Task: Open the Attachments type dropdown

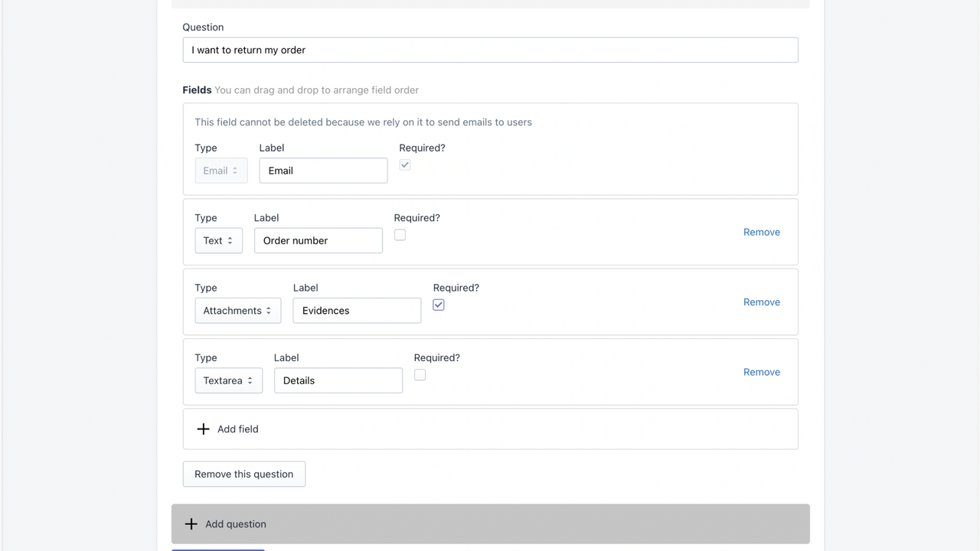Action: pyautogui.click(x=237, y=311)
